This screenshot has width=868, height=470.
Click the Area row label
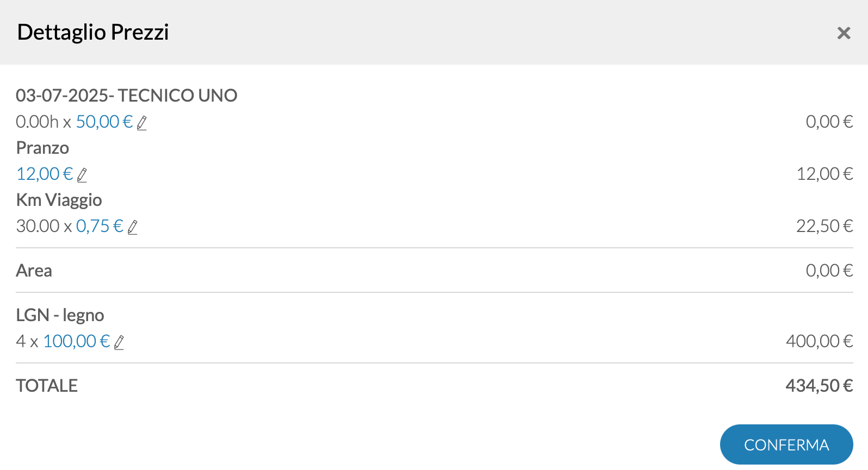[x=34, y=271]
